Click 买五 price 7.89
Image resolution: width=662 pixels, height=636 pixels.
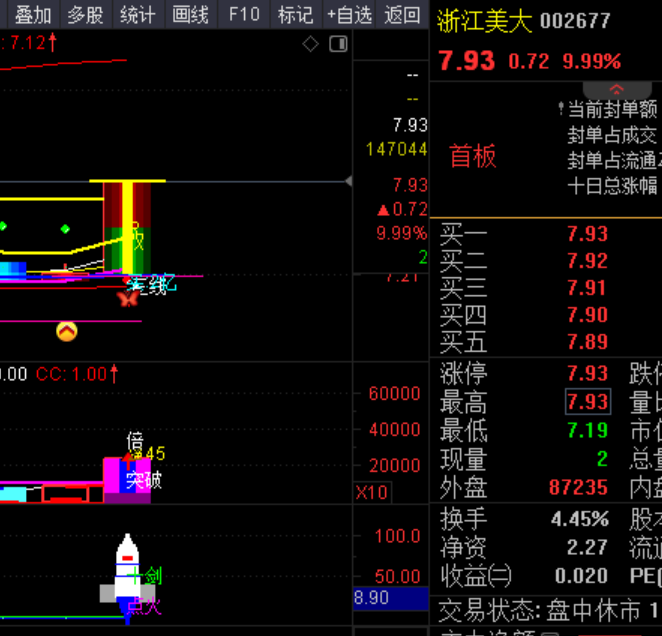click(x=587, y=342)
